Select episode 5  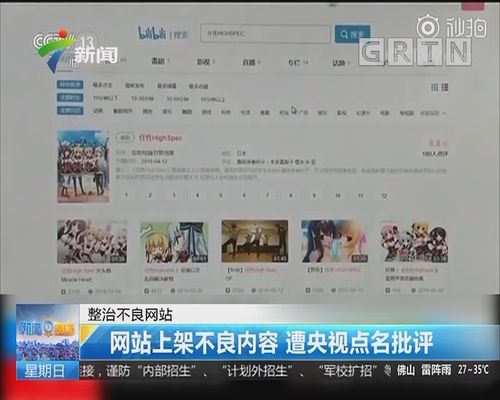point(221,195)
